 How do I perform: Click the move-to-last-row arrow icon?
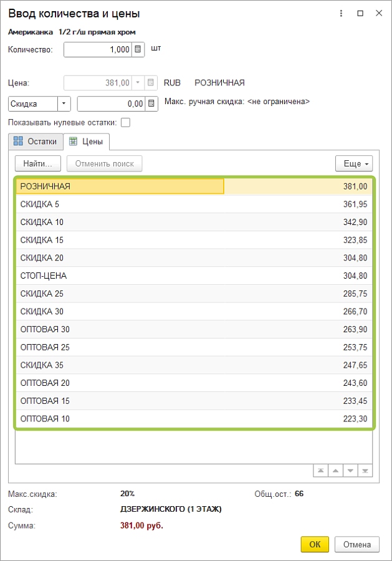coord(365,471)
